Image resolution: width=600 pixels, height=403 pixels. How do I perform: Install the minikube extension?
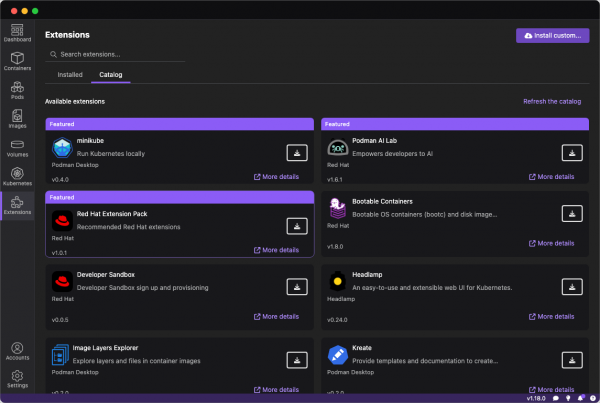click(x=296, y=152)
